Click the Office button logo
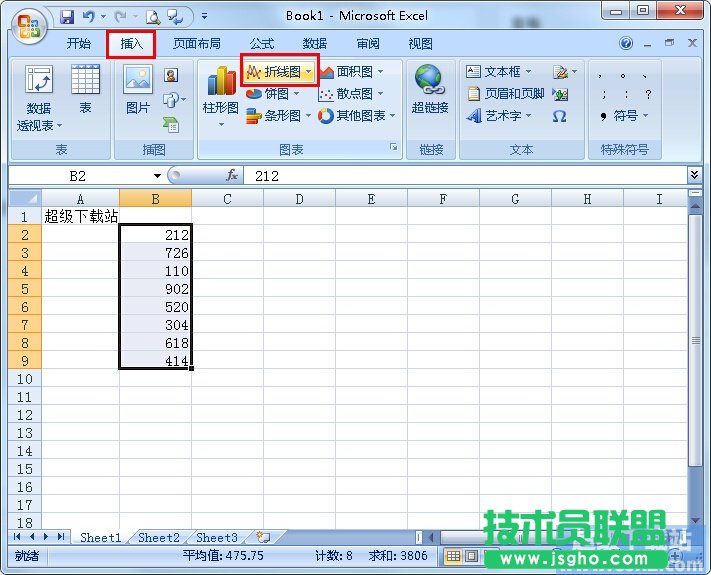Viewport: 711px width, 575px height. (x=28, y=22)
